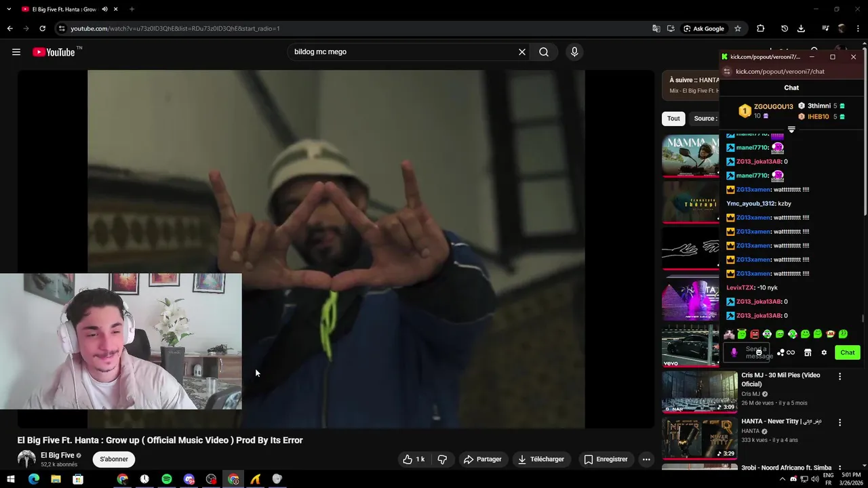Open options menu for Cris MJ video
868x488 pixels.
pyautogui.click(x=840, y=376)
